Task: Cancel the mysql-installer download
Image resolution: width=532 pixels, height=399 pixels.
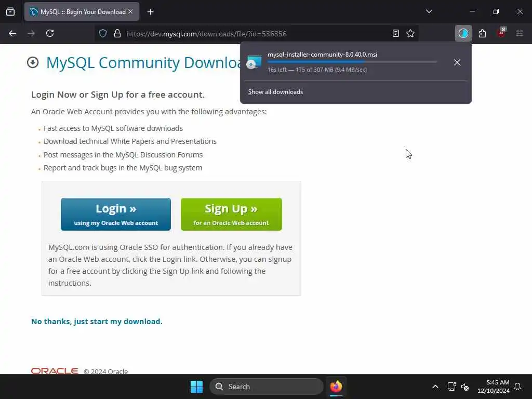Action: 457,62
